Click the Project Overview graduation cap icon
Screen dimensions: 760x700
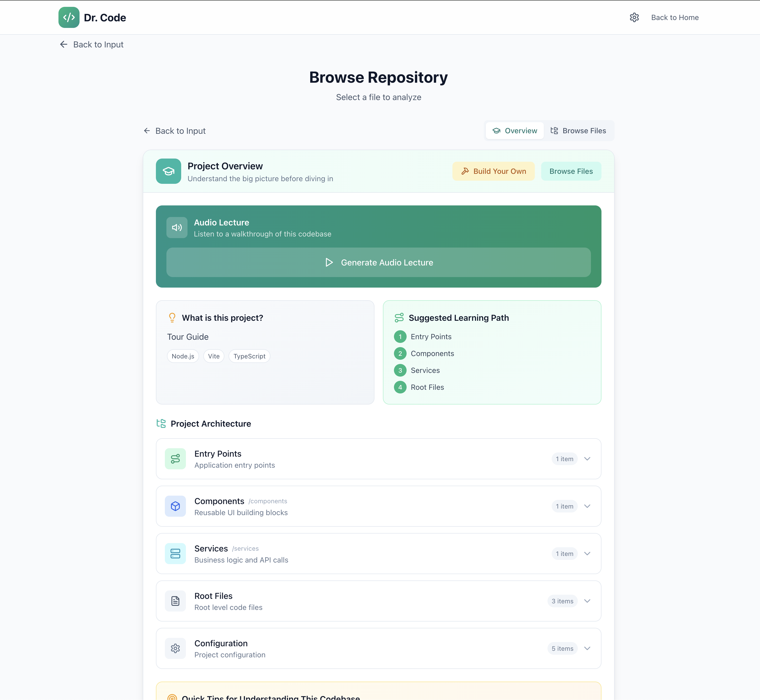coord(169,171)
